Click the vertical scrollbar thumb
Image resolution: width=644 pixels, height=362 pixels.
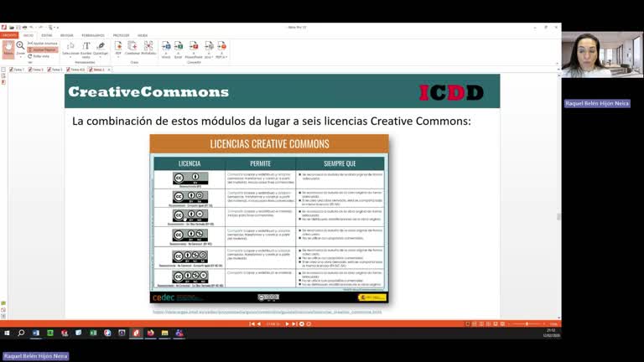coord(558,216)
